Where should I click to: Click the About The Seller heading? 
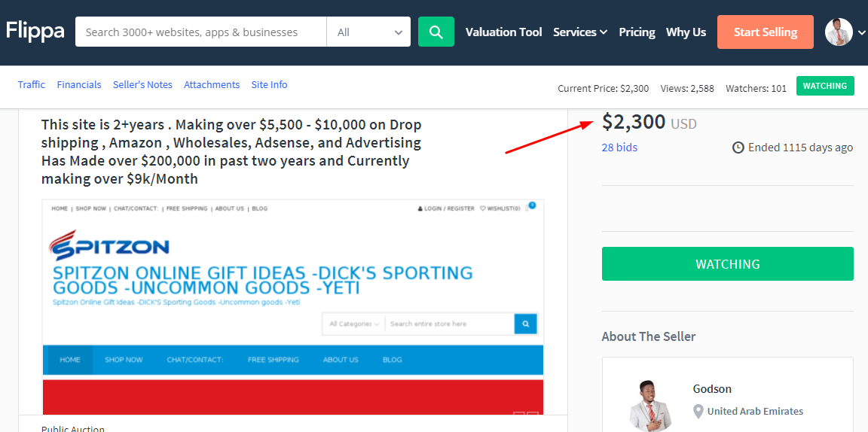click(x=648, y=336)
